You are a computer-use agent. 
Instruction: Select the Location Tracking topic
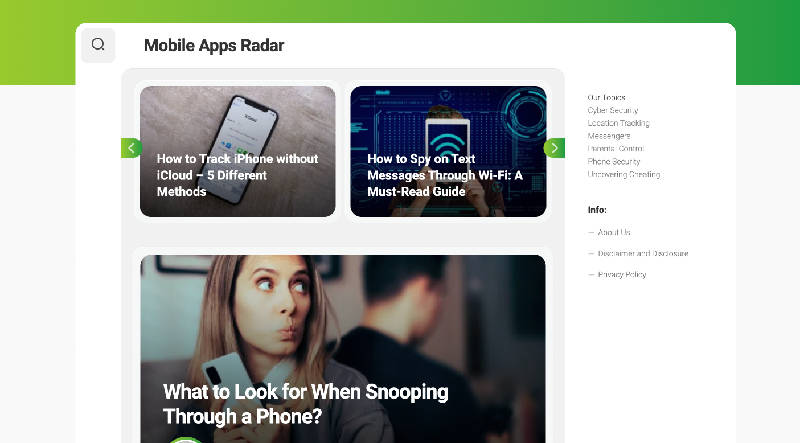[x=618, y=123]
